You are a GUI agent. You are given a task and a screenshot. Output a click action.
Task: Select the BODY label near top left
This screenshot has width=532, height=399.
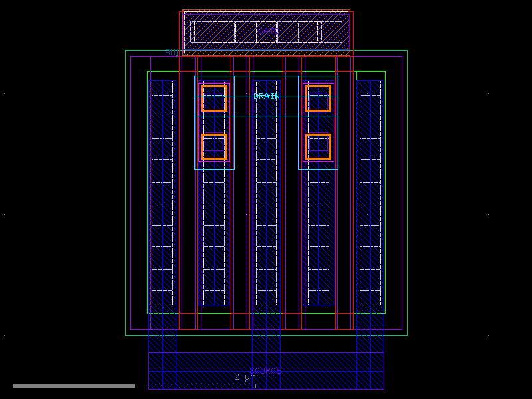point(172,52)
